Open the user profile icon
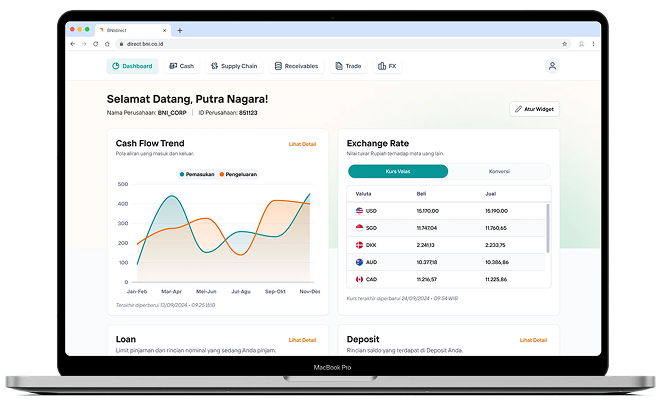Screen dimensions: 661x406 [552, 66]
